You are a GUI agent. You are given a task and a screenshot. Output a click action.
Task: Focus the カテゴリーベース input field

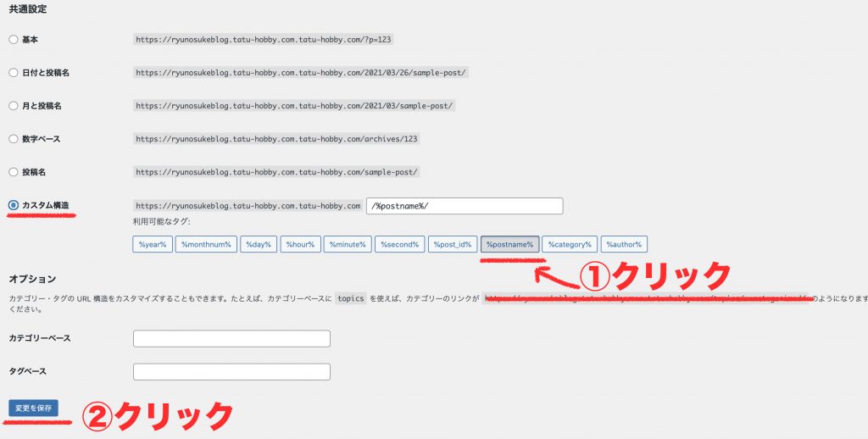pos(231,339)
